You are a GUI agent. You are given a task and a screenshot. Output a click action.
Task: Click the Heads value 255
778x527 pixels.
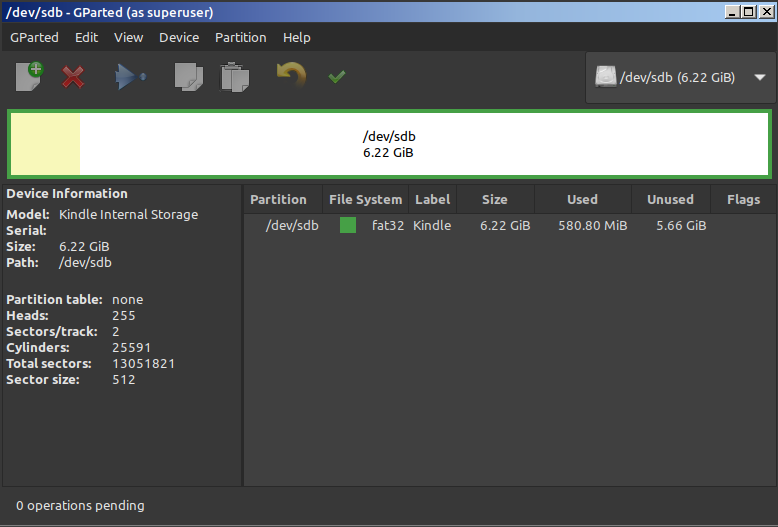click(x=124, y=316)
